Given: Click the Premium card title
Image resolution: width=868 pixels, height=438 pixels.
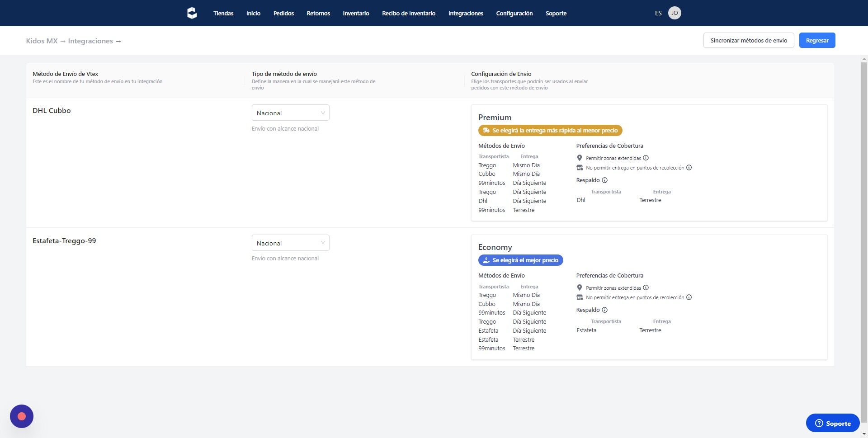Looking at the screenshot, I should click(x=495, y=118).
